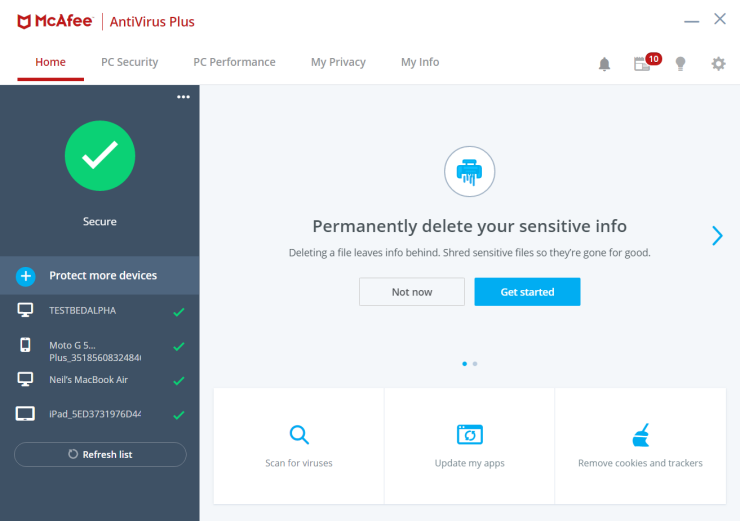Viewport: 740px width, 521px height.
Task: Click the Update my apps icon
Action: click(469, 435)
